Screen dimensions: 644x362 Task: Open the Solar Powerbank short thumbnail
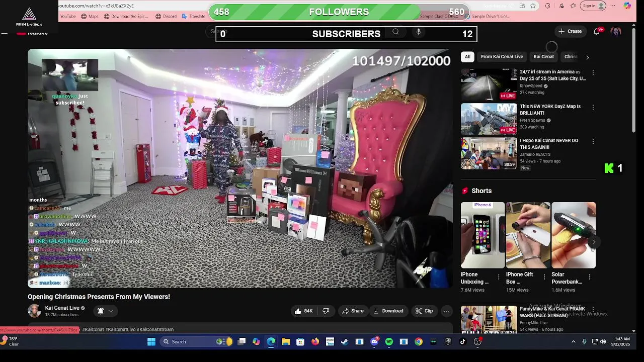click(574, 235)
